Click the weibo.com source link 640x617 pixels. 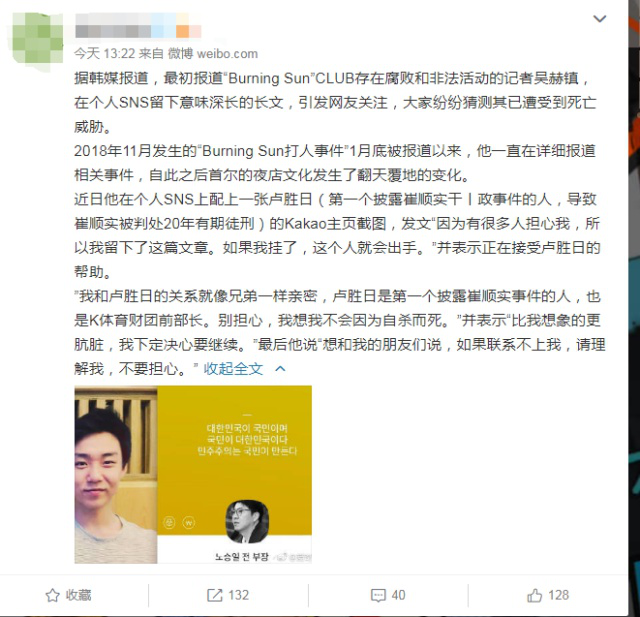coord(227,53)
